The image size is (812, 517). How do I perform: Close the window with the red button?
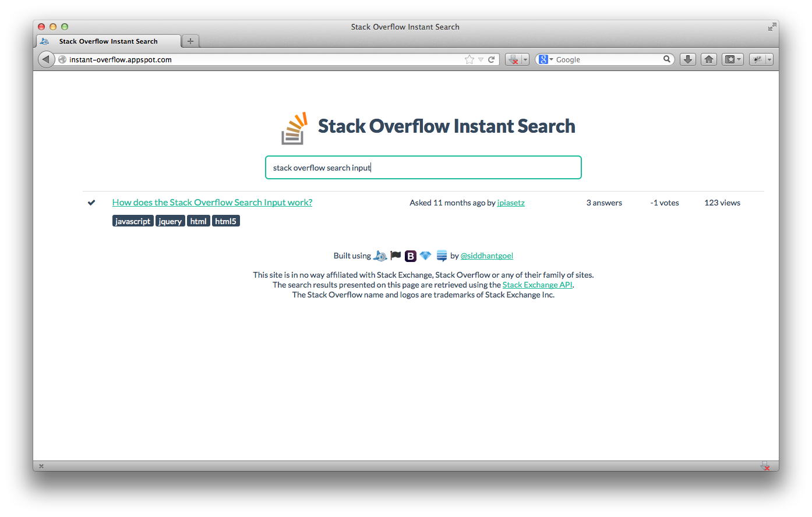[41, 27]
